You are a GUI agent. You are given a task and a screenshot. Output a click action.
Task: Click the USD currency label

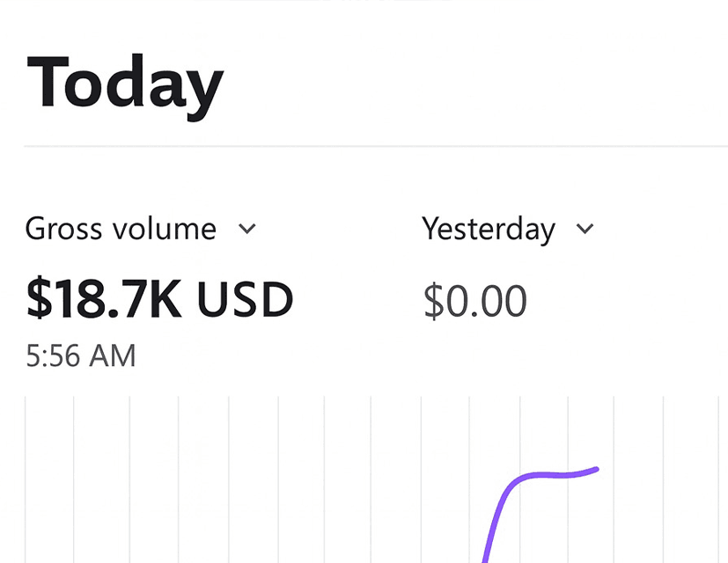pos(245,300)
